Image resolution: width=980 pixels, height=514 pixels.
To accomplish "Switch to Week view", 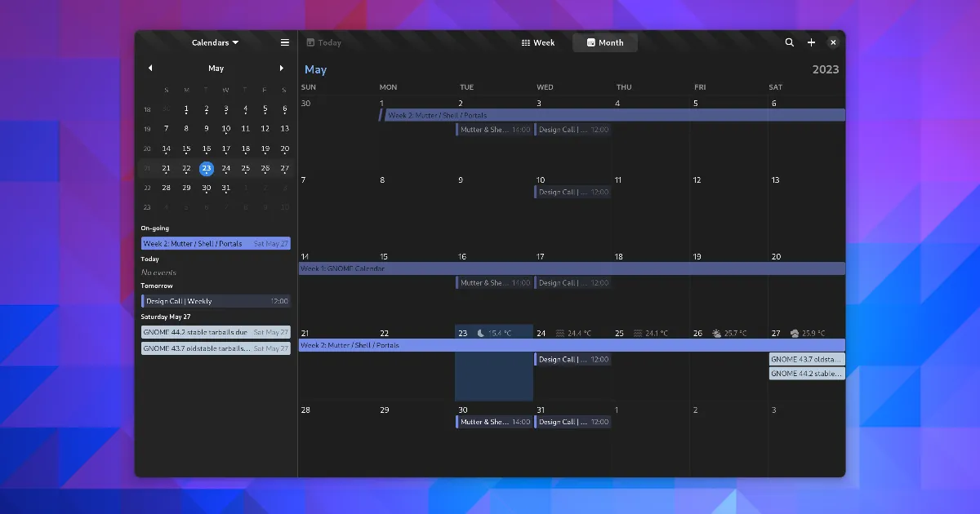I will click(538, 42).
